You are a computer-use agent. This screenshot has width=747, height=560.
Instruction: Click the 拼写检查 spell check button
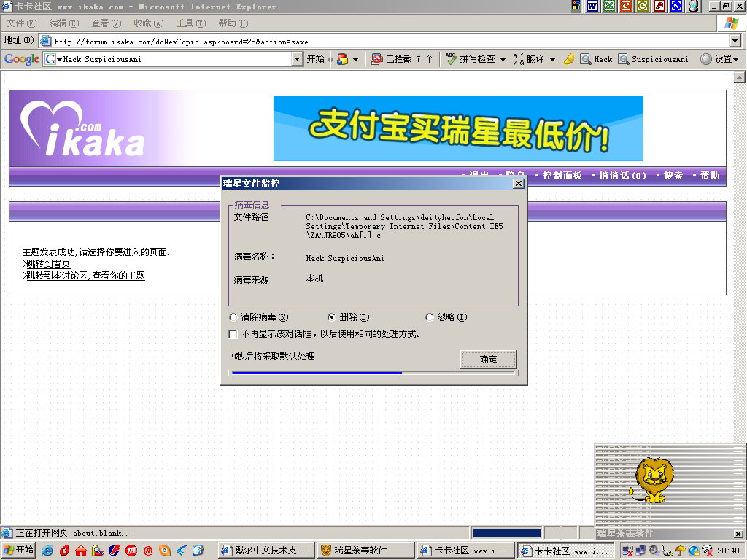coord(471,59)
